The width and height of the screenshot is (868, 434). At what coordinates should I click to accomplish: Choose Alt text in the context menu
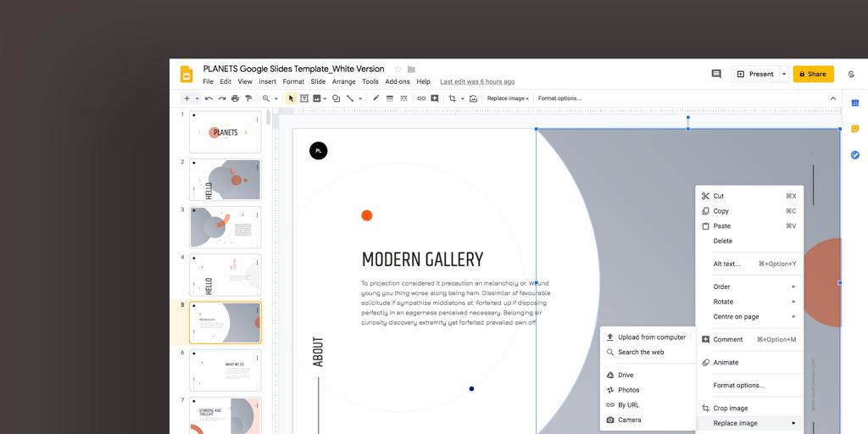[749, 264]
